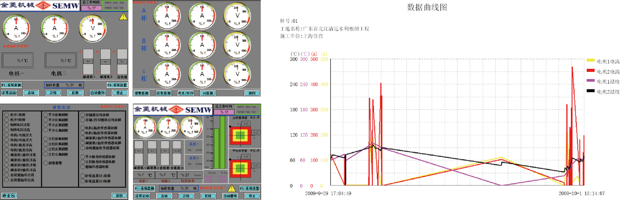Image resolution: width=644 pixels, height=200 pixels.
Task: Switch to the IO监视 screen
Action: point(208,93)
